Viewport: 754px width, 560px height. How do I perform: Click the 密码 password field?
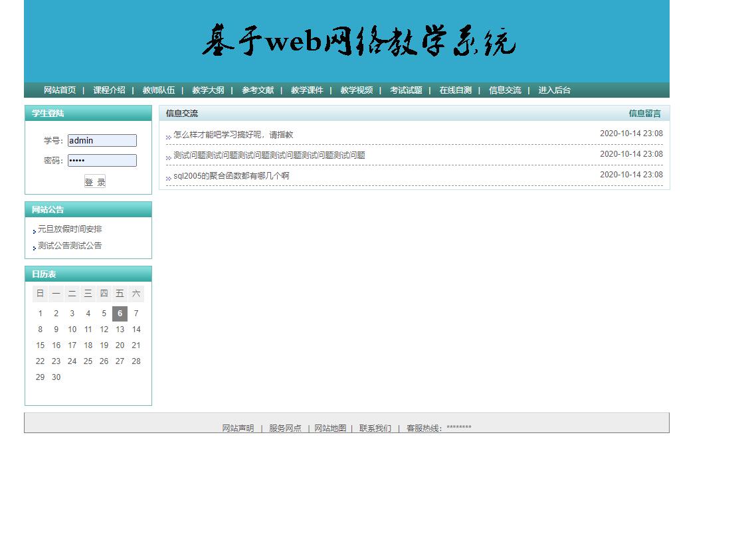coord(102,160)
